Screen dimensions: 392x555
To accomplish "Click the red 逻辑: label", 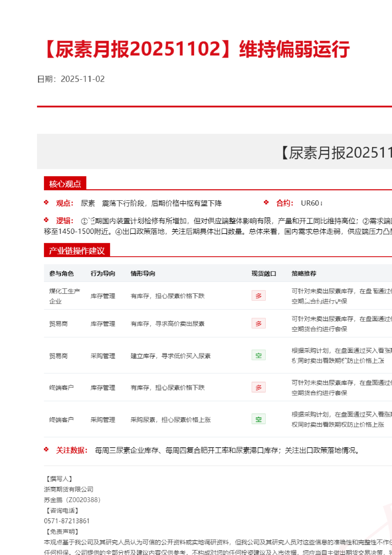I will [65, 221].
